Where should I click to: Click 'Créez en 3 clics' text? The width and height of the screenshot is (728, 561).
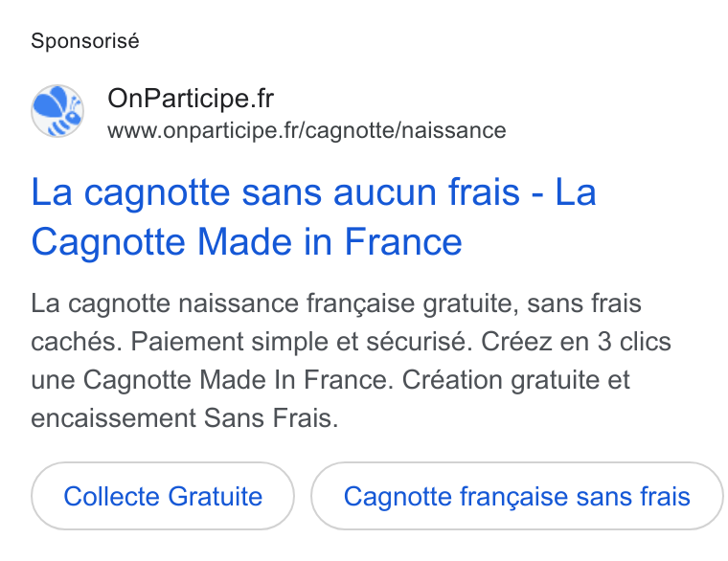tap(577, 342)
